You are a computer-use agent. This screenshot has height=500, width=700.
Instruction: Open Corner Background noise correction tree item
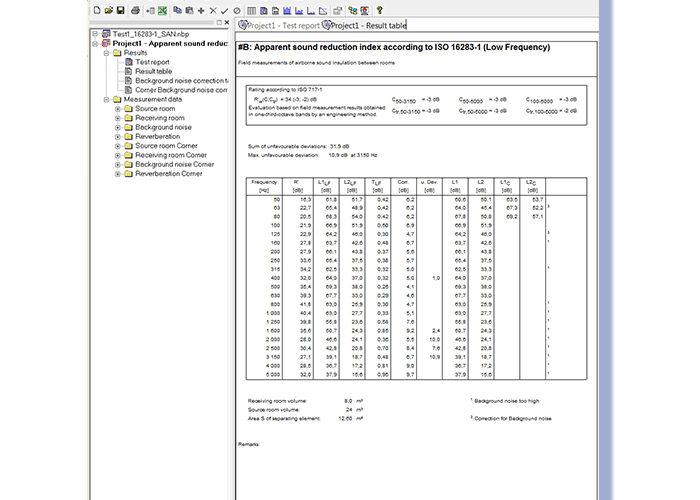coord(181,90)
